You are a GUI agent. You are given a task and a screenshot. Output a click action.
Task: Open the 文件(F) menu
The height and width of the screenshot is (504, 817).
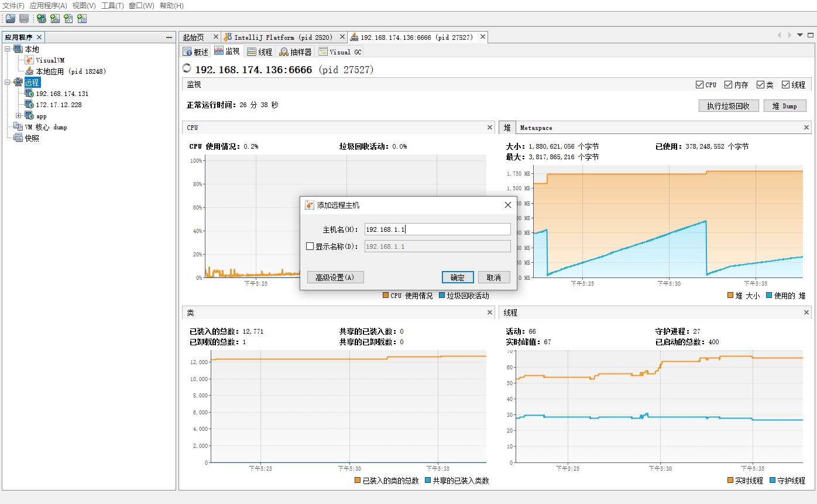[13, 5]
